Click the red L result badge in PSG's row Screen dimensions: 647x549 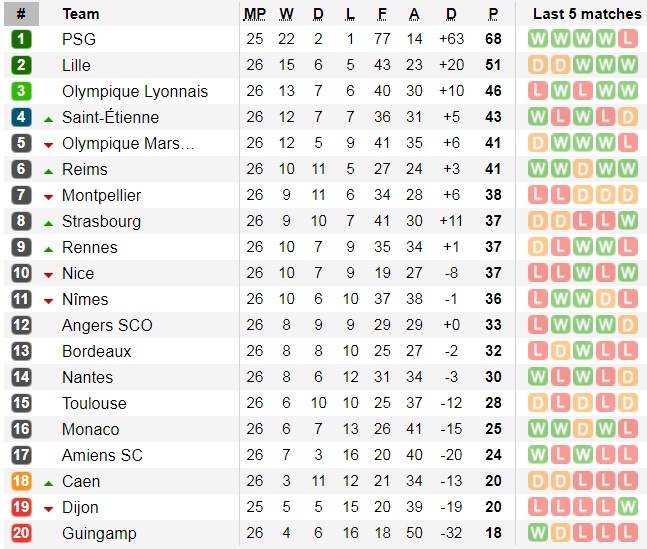[x=627, y=39]
